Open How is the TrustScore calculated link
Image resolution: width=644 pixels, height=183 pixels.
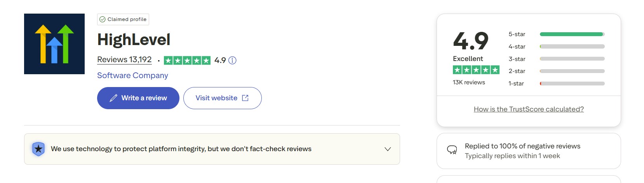529,109
